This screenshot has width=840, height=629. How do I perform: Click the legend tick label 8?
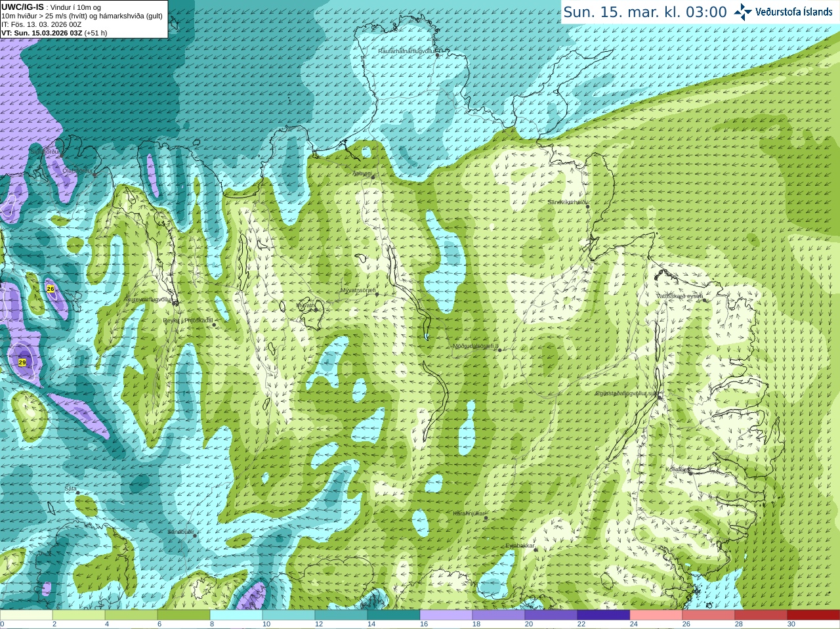pos(212,624)
